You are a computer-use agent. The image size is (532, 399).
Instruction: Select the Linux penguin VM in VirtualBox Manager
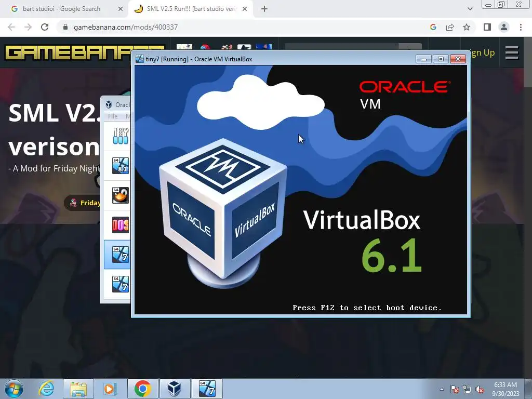(x=121, y=195)
